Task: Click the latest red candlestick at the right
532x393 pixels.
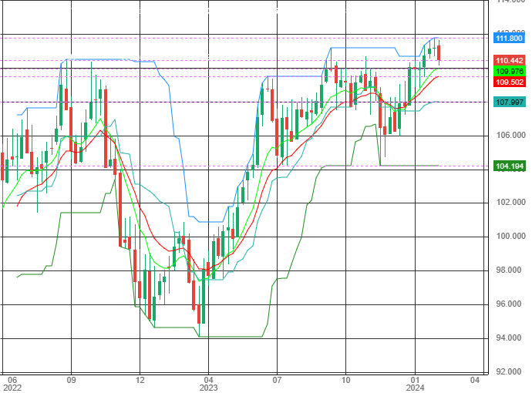Action: (x=439, y=53)
